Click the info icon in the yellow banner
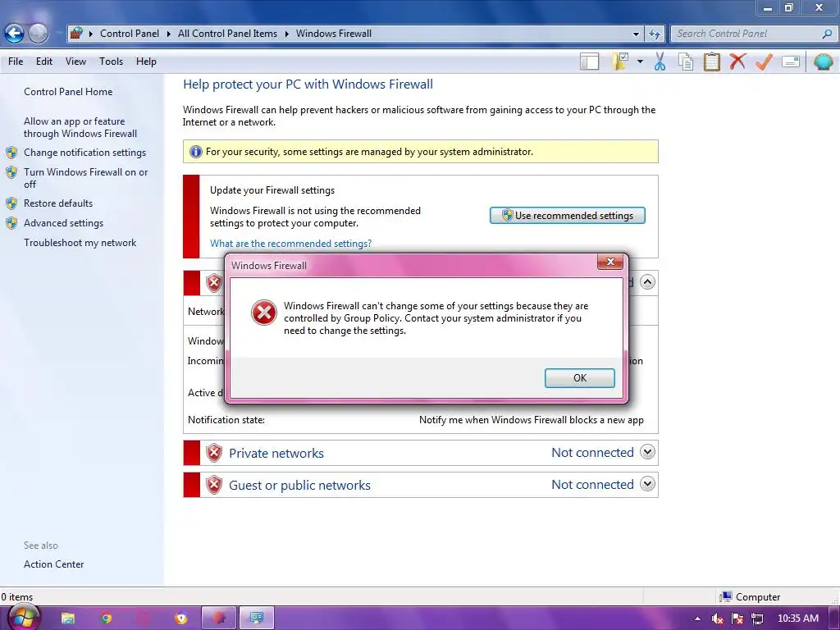The width and height of the screenshot is (840, 630). pyautogui.click(x=196, y=152)
